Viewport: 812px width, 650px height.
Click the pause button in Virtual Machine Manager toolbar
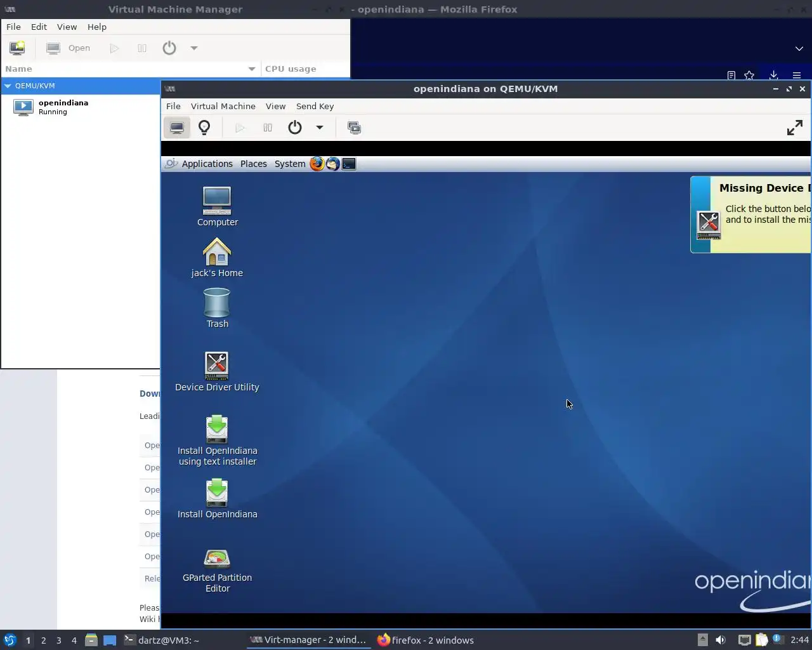pyautogui.click(x=142, y=48)
